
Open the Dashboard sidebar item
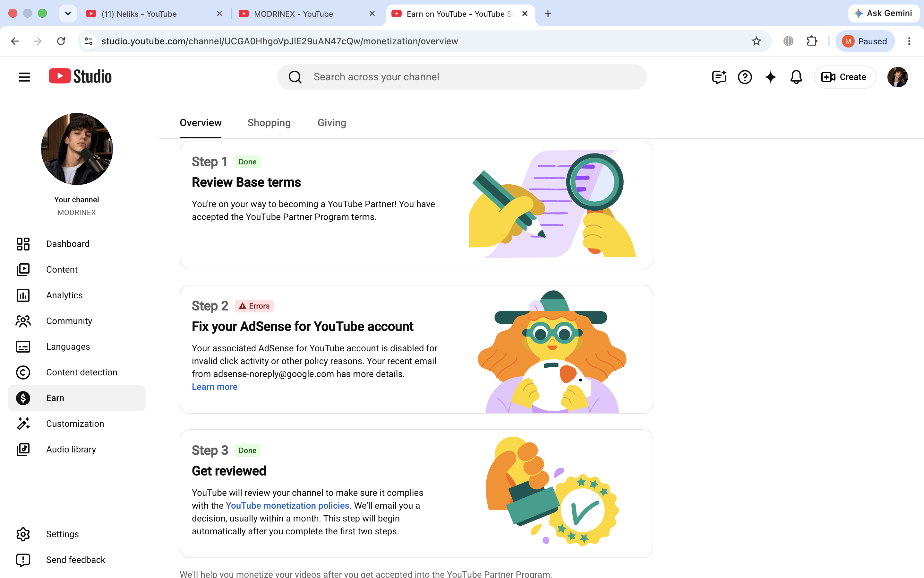[x=76, y=244]
